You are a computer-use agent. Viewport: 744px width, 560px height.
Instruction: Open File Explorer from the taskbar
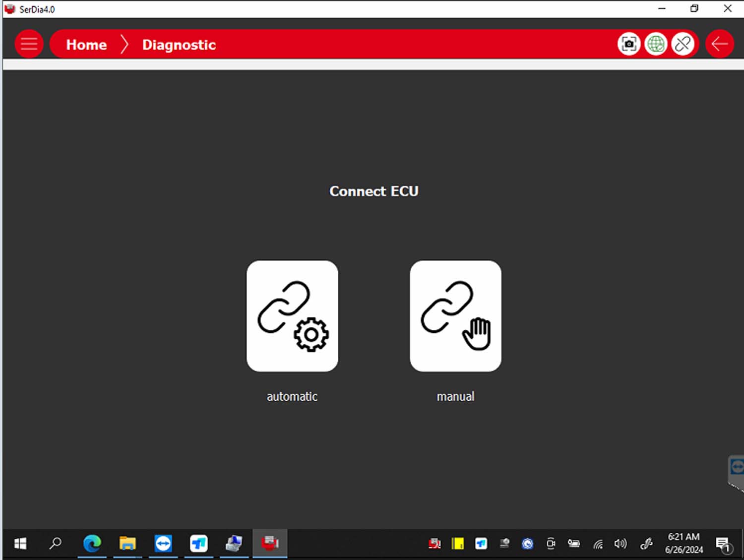tap(127, 544)
